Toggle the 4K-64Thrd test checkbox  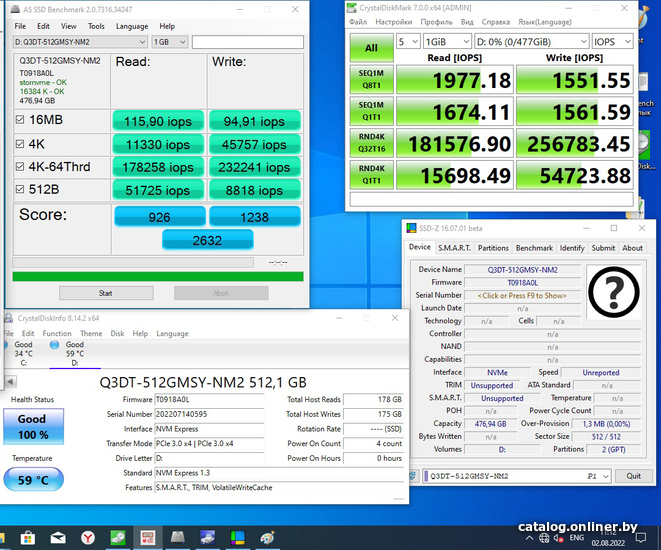(21, 167)
